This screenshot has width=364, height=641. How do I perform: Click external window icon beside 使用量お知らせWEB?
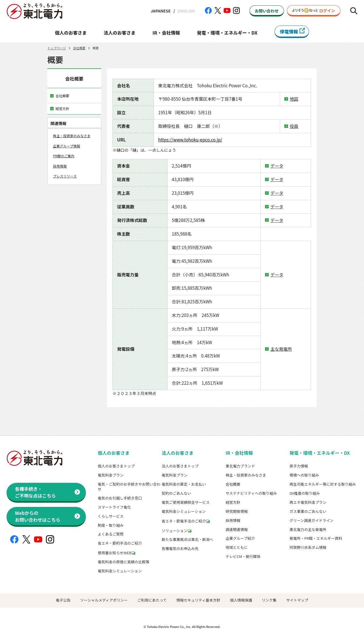click(134, 553)
